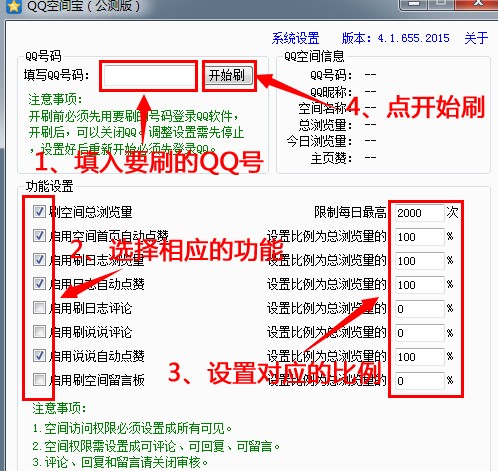Image resolution: width=498 pixels, height=471 pixels.
Task: Enable 启用刷说说评论 checkbox
Action: pyautogui.click(x=39, y=331)
